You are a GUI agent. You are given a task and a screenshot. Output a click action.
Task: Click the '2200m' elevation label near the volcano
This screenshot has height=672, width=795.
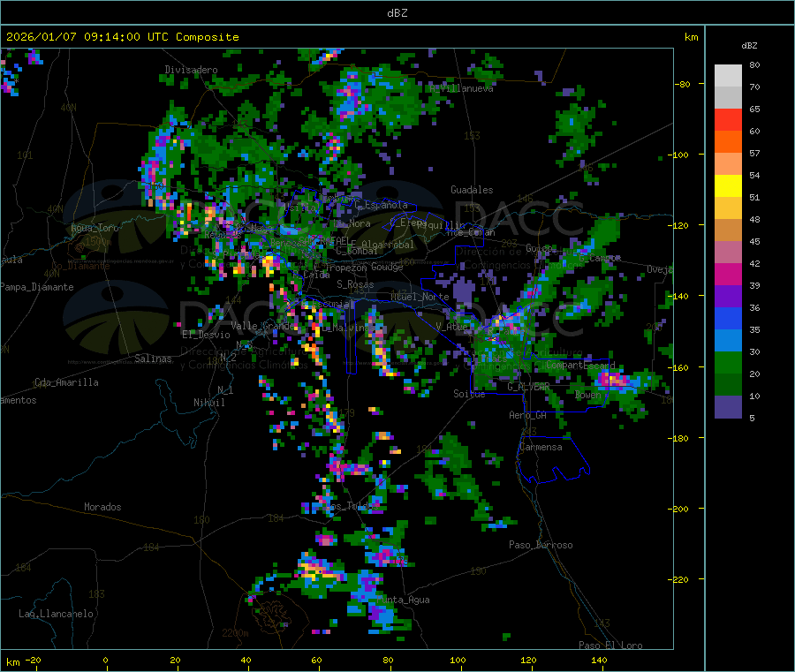coord(235,633)
